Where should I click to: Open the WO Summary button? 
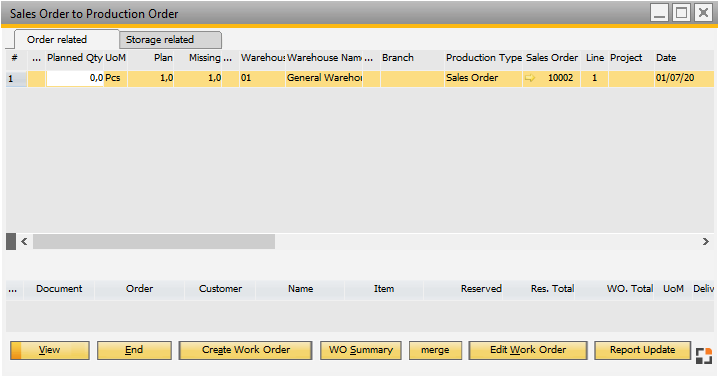[361, 350]
